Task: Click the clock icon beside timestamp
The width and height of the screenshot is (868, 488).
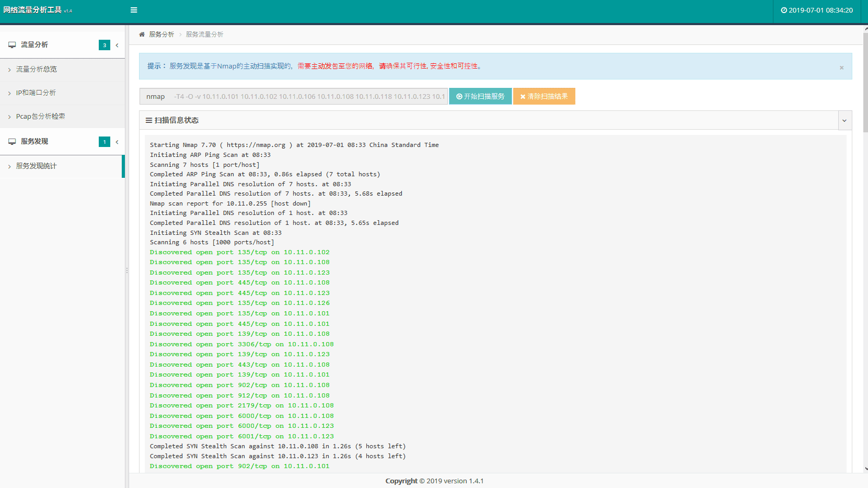Action: coord(784,10)
